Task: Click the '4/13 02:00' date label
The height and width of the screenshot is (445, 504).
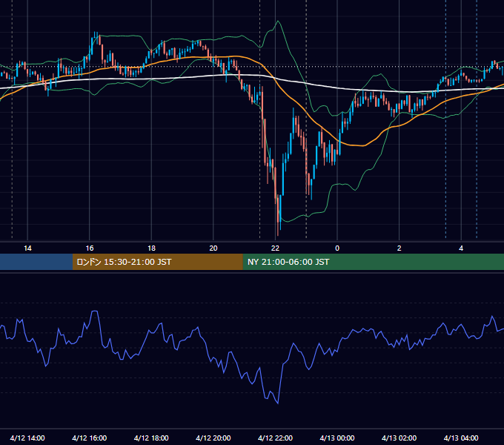Action: (399, 438)
